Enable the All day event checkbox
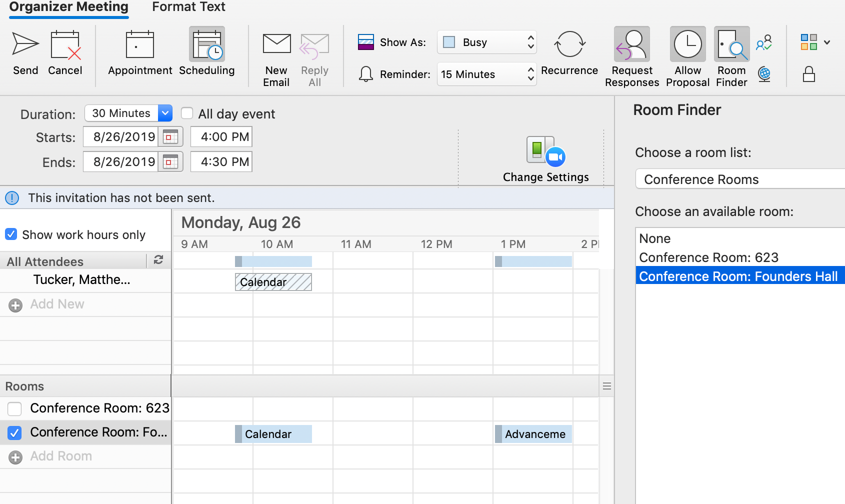 point(187,113)
